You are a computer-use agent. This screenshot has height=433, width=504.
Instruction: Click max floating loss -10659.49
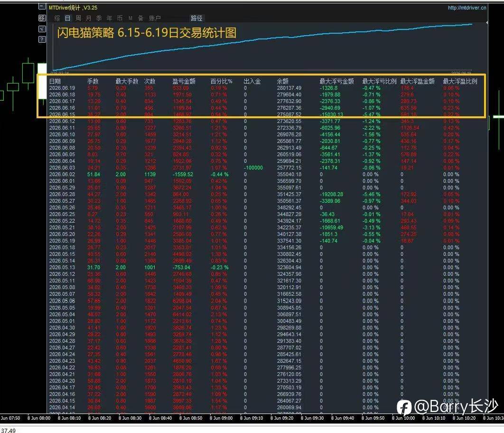tap(331, 227)
